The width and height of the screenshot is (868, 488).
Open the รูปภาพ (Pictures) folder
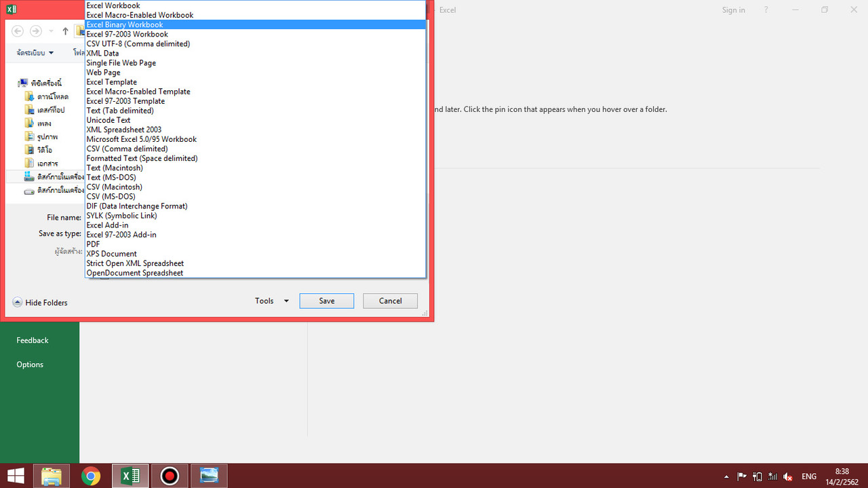point(41,136)
